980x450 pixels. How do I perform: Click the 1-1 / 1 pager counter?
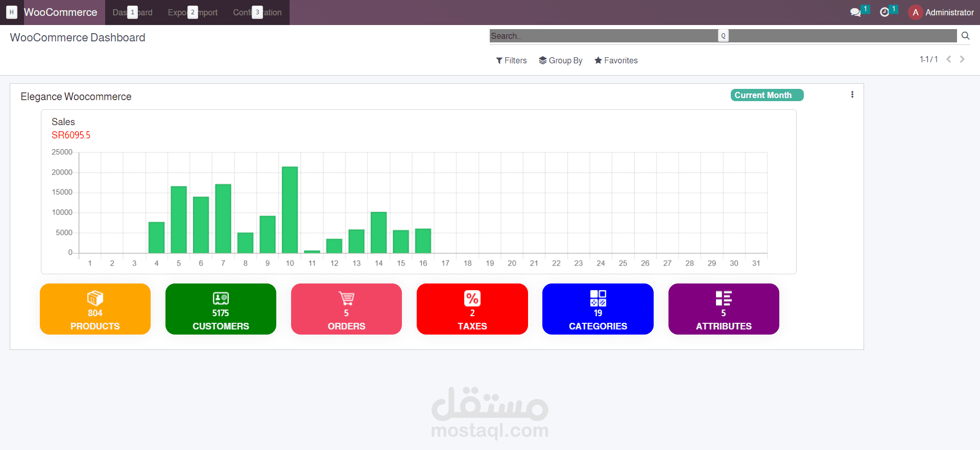pyautogui.click(x=928, y=59)
